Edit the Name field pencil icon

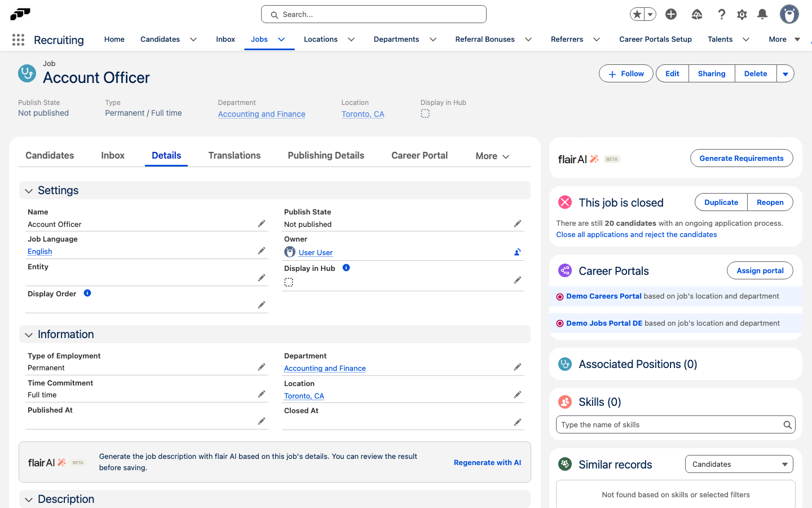(262, 224)
